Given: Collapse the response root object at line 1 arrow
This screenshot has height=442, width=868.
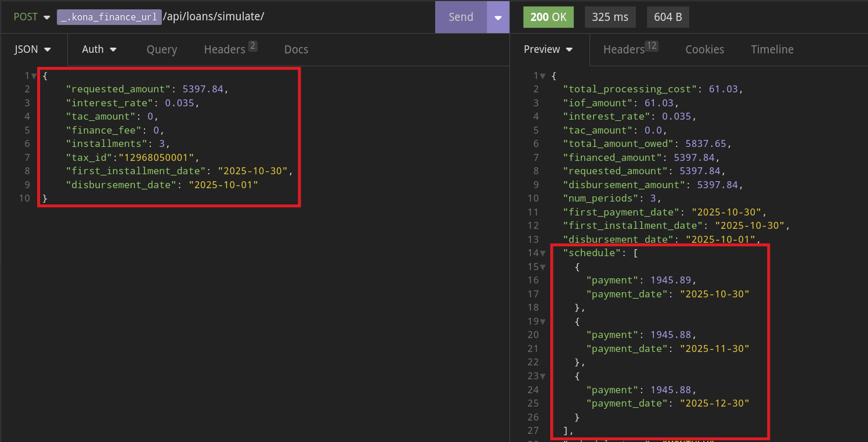Looking at the screenshot, I should (542, 76).
